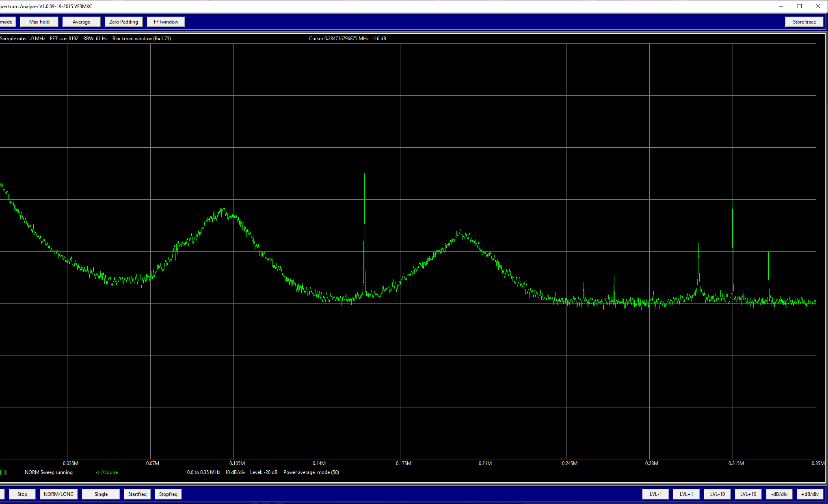The width and height of the screenshot is (828, 504).
Task: Click the 0.175M frequency axis label
Action: tap(404, 463)
